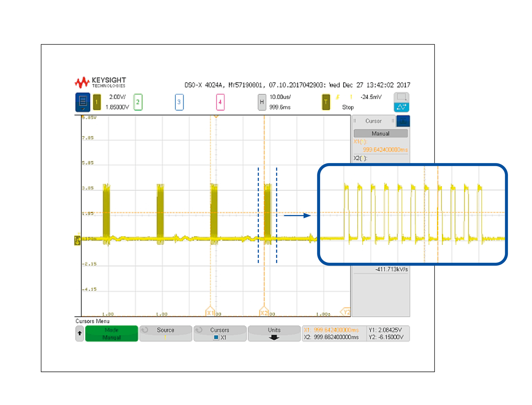This screenshot has height=405, width=532.
Task: Select the zoom rectangle tool icon
Action: click(401, 97)
